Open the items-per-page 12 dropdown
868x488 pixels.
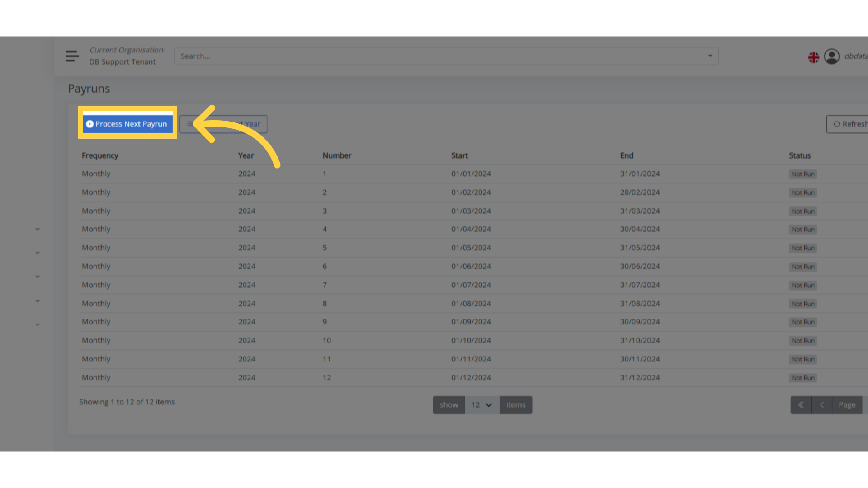click(481, 405)
